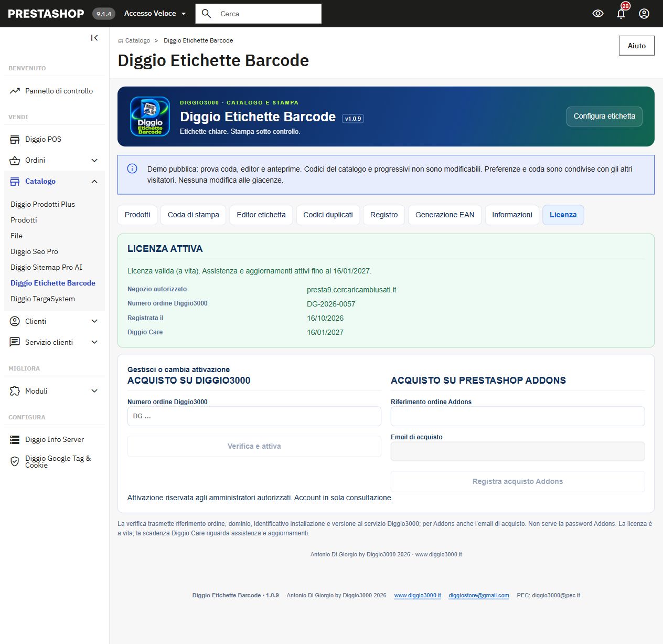The height and width of the screenshot is (644, 663).
Task: Open the Codici duplicati tab
Action: point(328,215)
